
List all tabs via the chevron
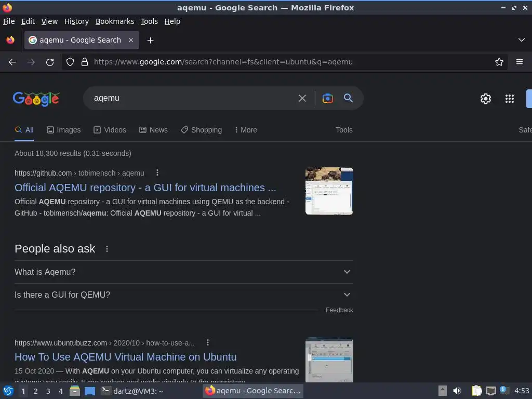[522, 40]
